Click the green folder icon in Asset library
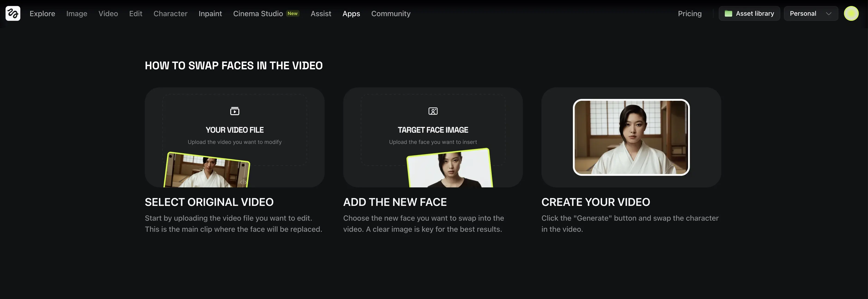This screenshot has width=868, height=299. click(x=728, y=13)
